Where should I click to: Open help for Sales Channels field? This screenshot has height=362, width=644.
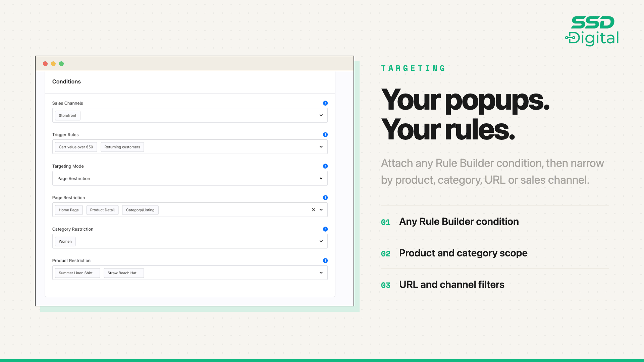coord(325,103)
